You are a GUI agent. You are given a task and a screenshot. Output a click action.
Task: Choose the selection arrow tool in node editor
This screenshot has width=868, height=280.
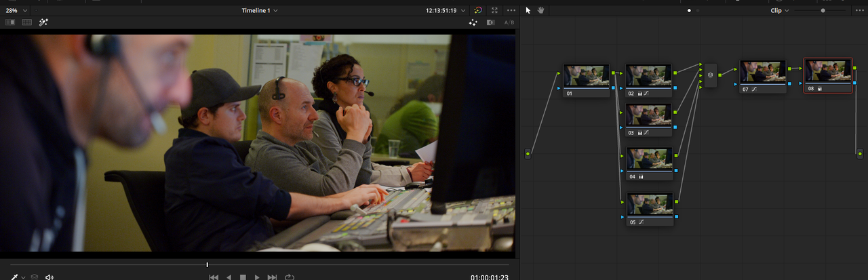pos(528,10)
